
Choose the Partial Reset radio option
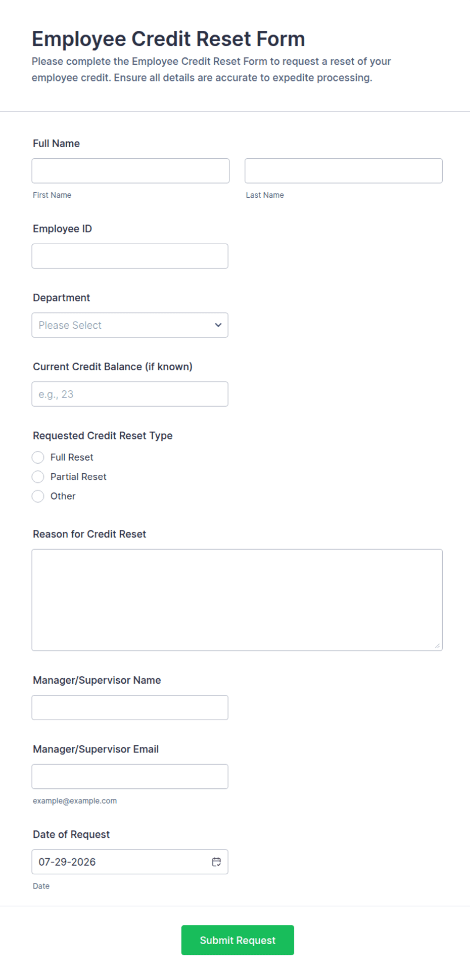click(38, 477)
